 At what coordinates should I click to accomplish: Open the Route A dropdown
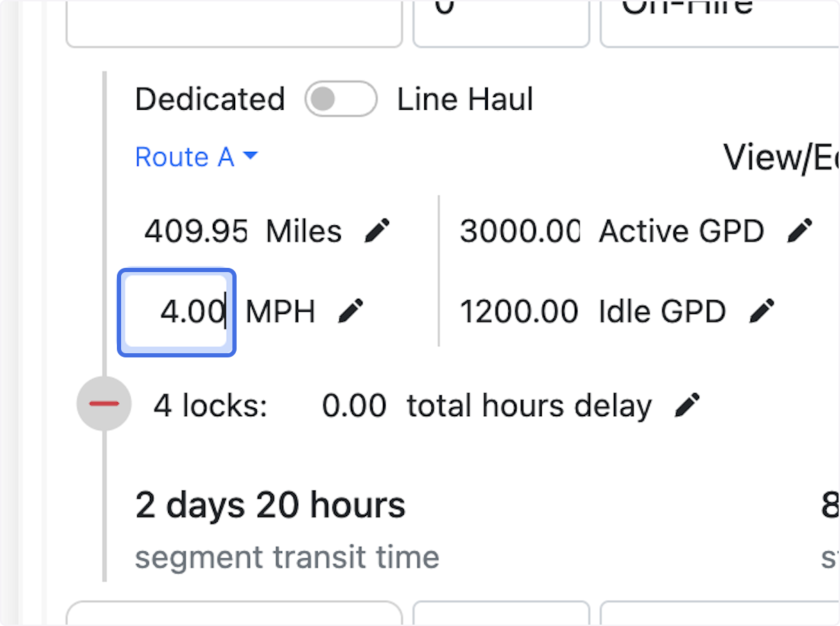[196, 157]
